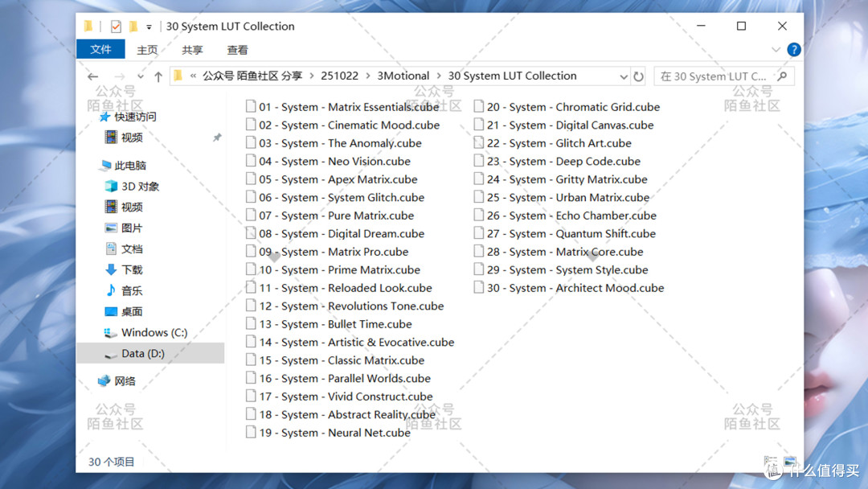This screenshot has width=868, height=489.
Task: Click the Properties checkmark quick access icon
Action: point(116,26)
